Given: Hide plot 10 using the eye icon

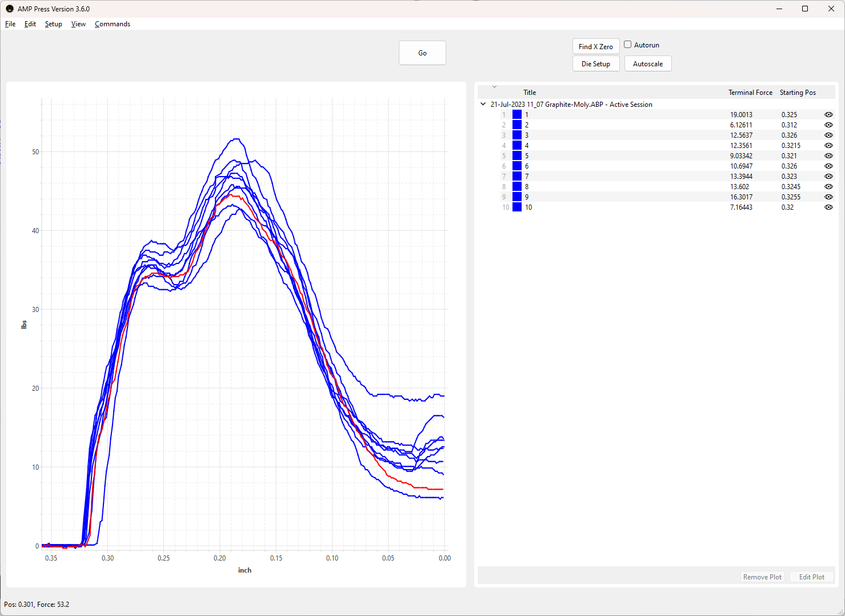Looking at the screenshot, I should click(x=828, y=207).
